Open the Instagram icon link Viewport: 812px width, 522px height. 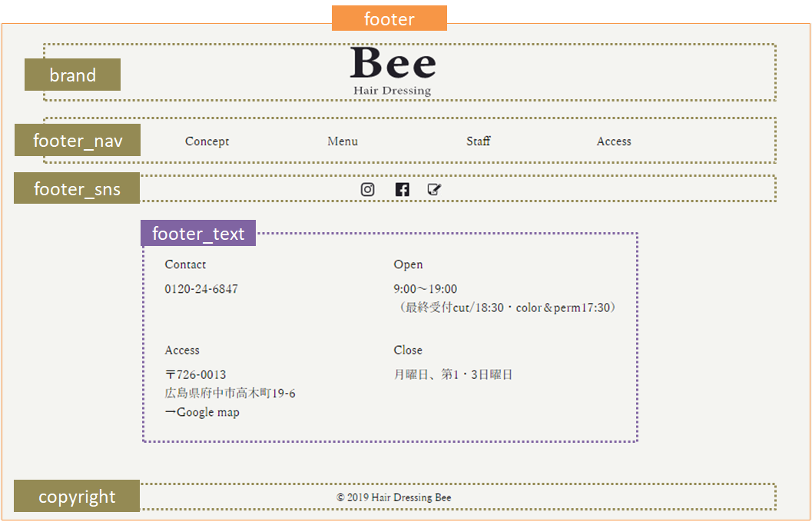tap(368, 190)
